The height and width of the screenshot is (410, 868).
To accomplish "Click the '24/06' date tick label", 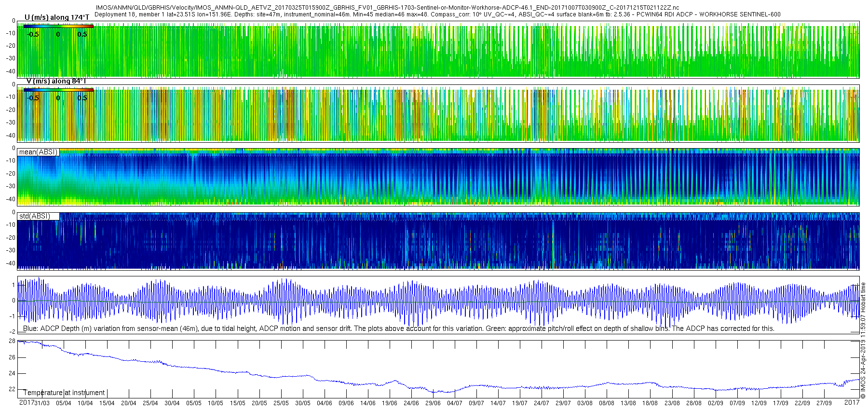I will pyautogui.click(x=411, y=403).
